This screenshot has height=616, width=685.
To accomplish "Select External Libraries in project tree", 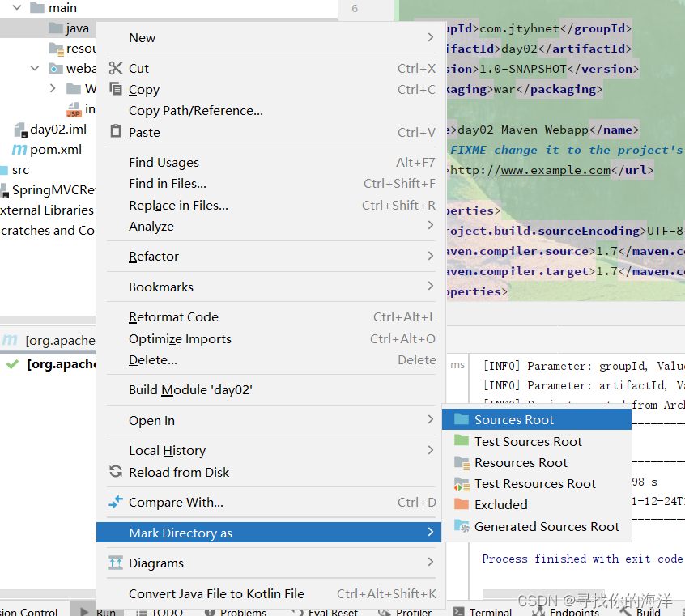I will pyautogui.click(x=47, y=210).
